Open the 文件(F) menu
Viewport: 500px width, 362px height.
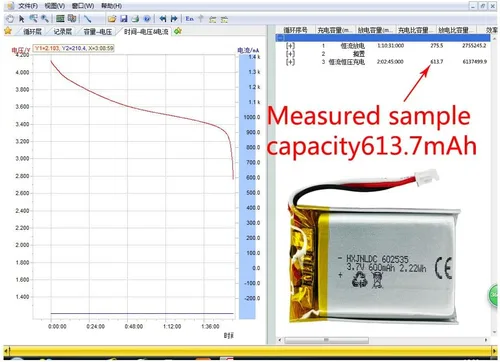28,6
